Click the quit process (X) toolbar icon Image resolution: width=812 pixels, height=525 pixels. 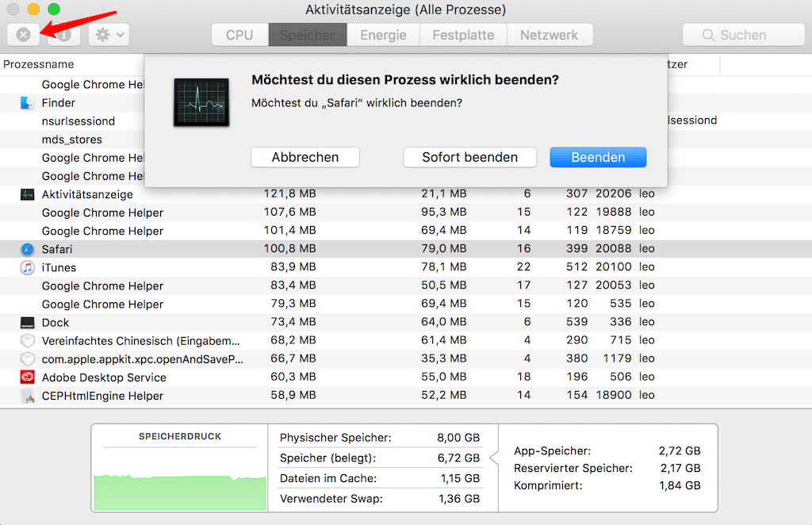pyautogui.click(x=23, y=35)
